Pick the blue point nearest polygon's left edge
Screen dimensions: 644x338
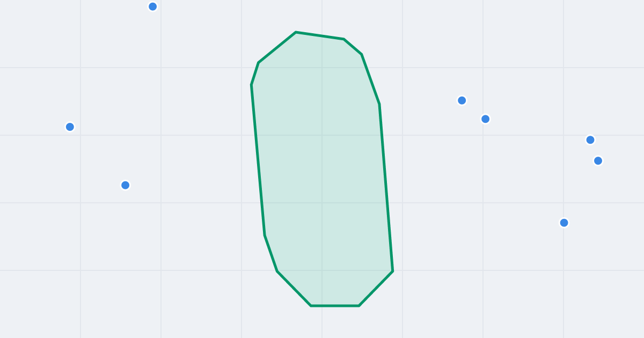(x=125, y=185)
